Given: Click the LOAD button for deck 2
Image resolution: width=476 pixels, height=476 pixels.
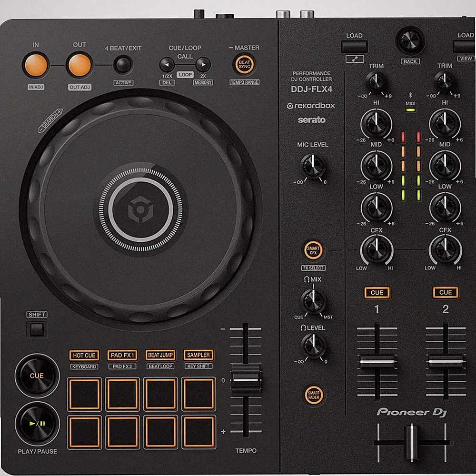Looking at the screenshot, I should tap(465, 47).
